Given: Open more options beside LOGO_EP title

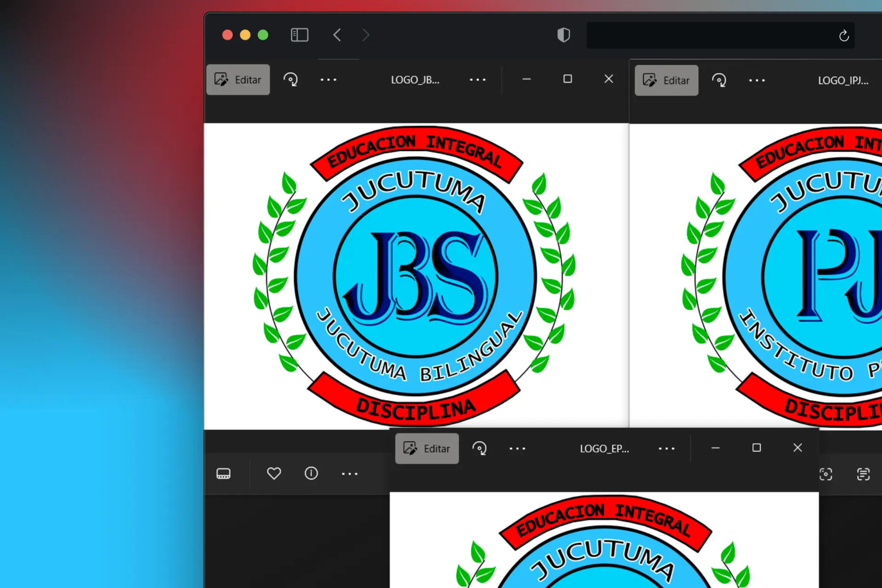Looking at the screenshot, I should click(667, 448).
